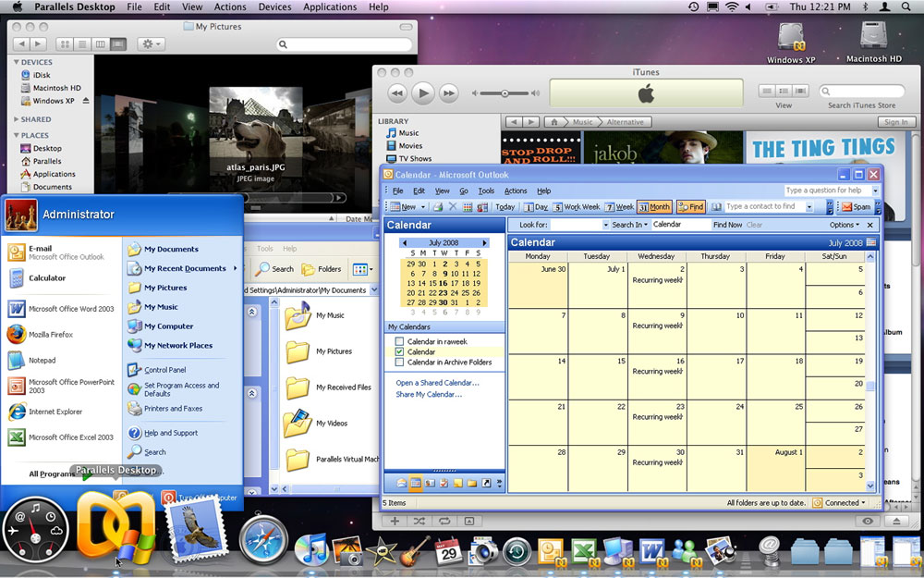Viewport: 924px width, 578px height.
Task: Open Word icon in the Dock
Action: 651,552
